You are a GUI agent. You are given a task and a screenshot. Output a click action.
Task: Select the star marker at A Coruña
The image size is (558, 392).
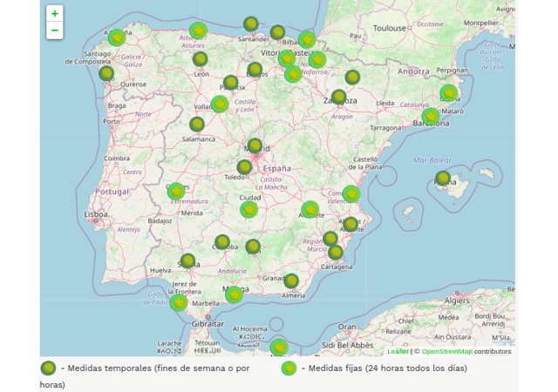pos(117,37)
